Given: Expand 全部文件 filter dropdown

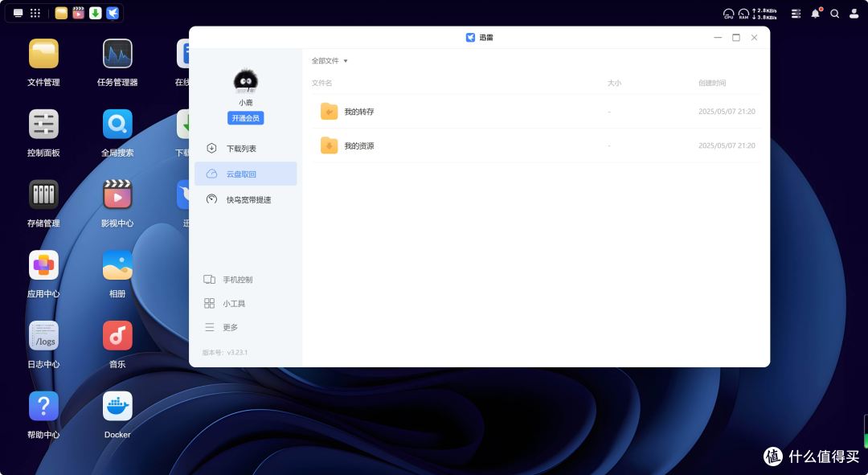Looking at the screenshot, I should (330, 61).
